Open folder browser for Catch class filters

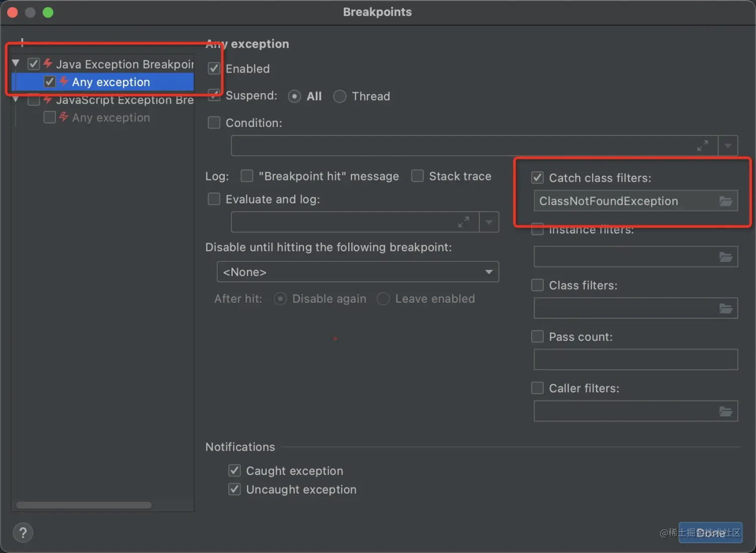[x=726, y=201]
